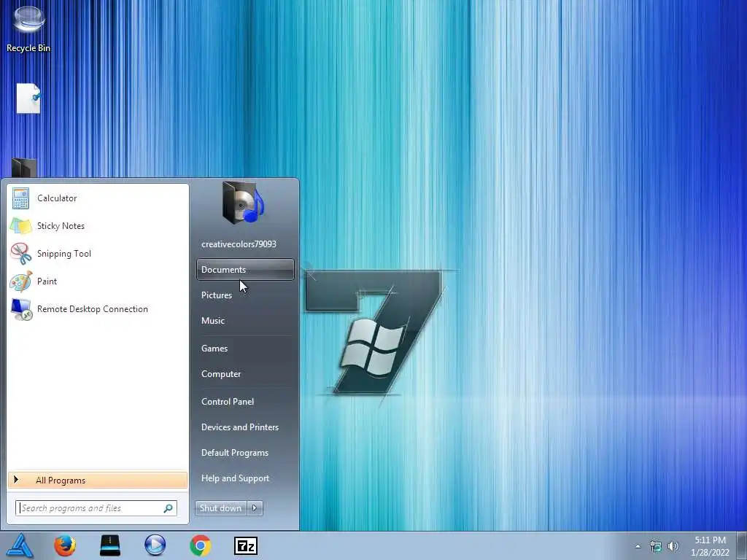Open the creativecolors79093 user folder
The height and width of the screenshot is (560, 747).
(x=239, y=244)
